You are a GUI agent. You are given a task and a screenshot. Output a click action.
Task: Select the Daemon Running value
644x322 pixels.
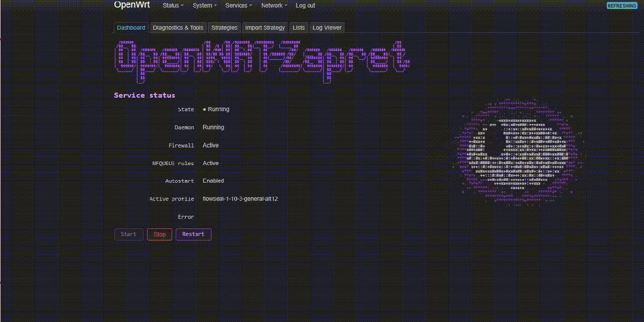(213, 127)
